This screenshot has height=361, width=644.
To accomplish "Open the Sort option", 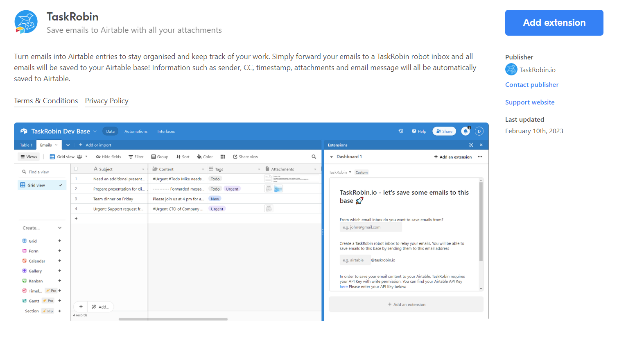I will click(x=183, y=157).
